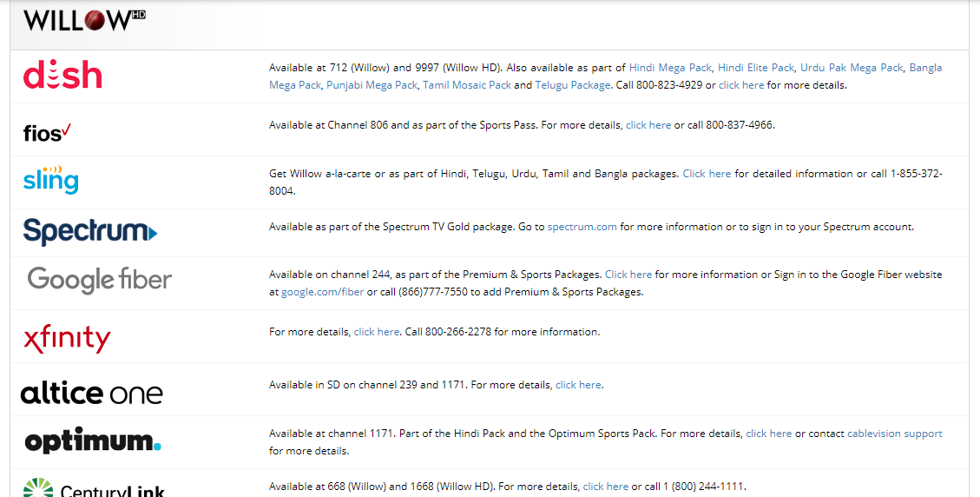Click the Google Fiber logo
This screenshot has width=980, height=497.
pyautogui.click(x=99, y=280)
